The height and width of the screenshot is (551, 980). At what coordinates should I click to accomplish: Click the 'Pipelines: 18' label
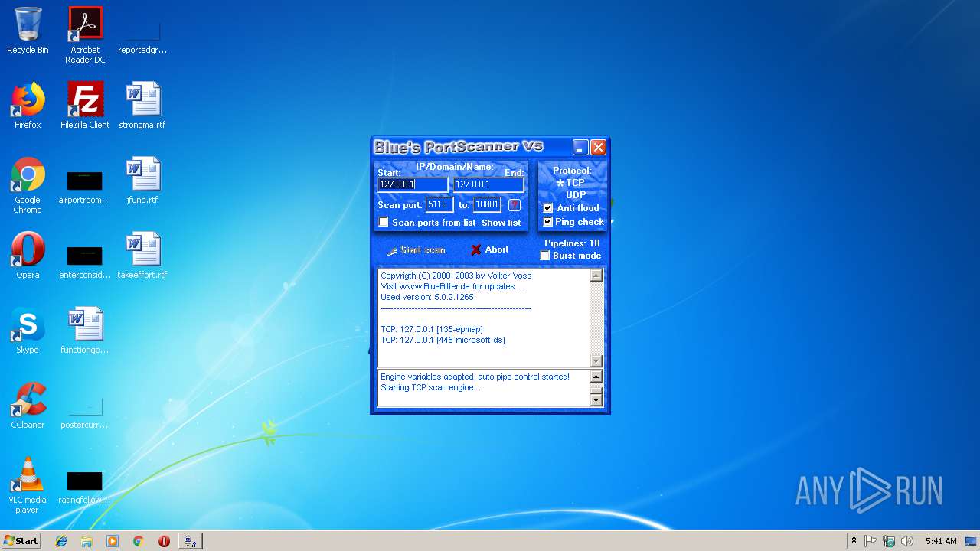572,243
